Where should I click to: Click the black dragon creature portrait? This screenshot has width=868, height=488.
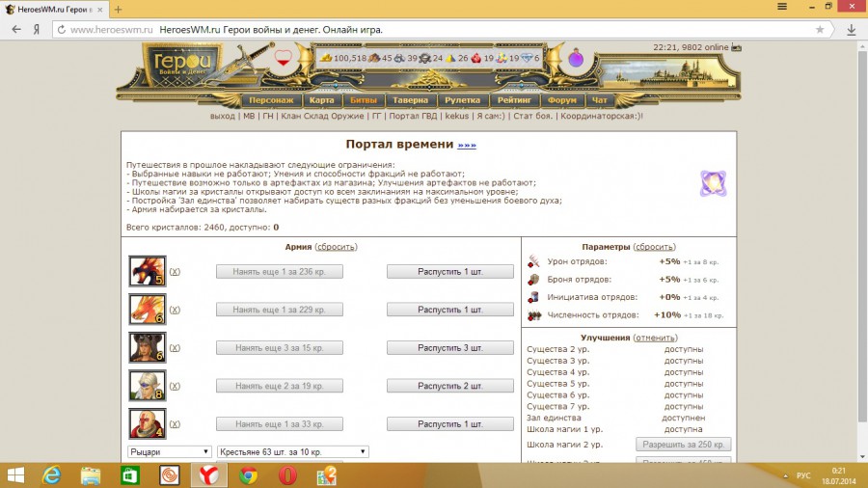pyautogui.click(x=148, y=271)
